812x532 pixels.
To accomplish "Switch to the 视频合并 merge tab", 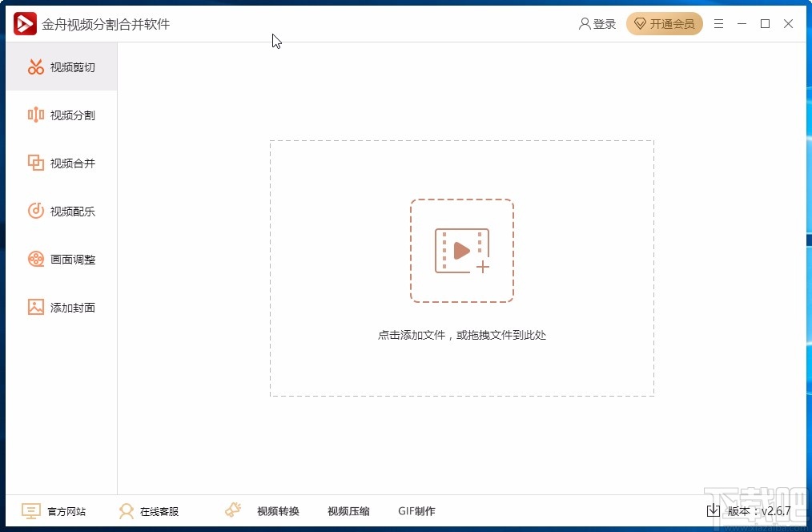I will (x=62, y=163).
